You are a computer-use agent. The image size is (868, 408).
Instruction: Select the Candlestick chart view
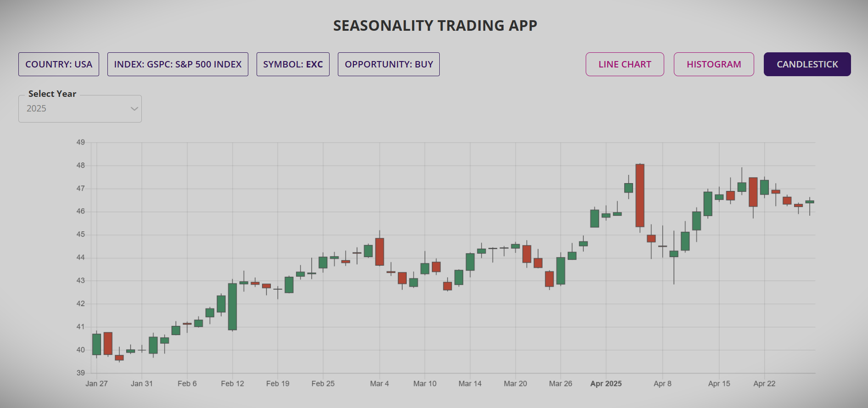pos(807,64)
